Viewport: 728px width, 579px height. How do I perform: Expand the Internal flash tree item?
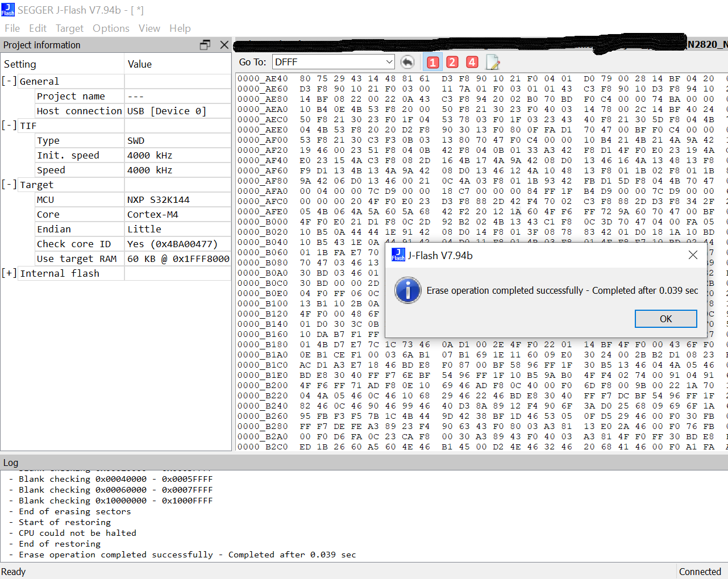tap(10, 273)
